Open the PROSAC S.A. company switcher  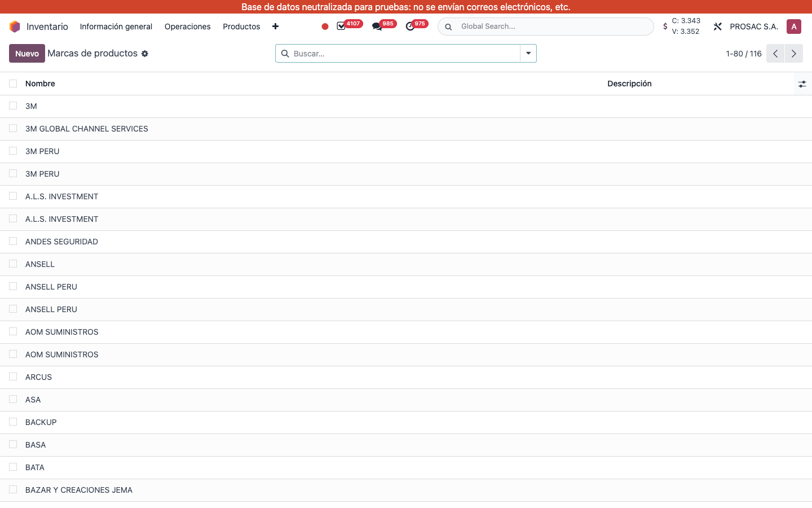pos(754,27)
